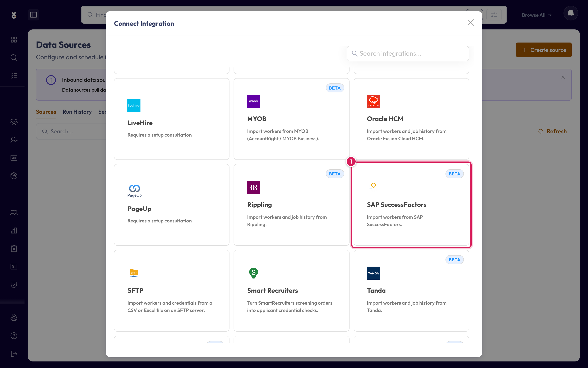
Task: Open the filter sliders icon in top bar
Action: (494, 15)
